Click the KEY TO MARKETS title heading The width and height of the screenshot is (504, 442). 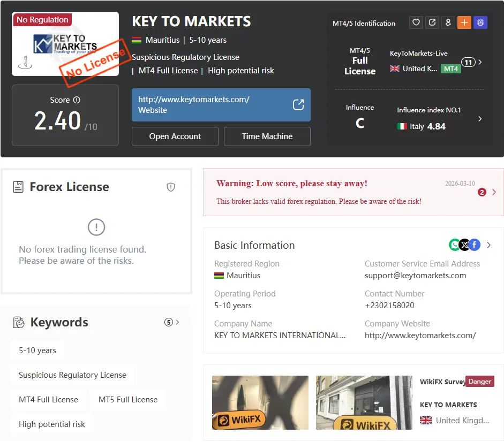tap(191, 21)
